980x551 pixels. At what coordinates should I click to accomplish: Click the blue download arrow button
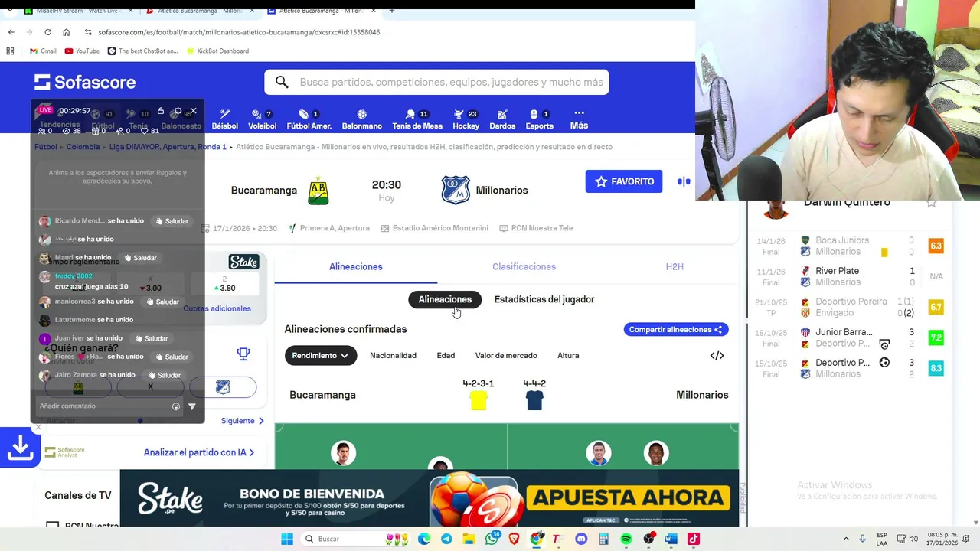coord(20,448)
